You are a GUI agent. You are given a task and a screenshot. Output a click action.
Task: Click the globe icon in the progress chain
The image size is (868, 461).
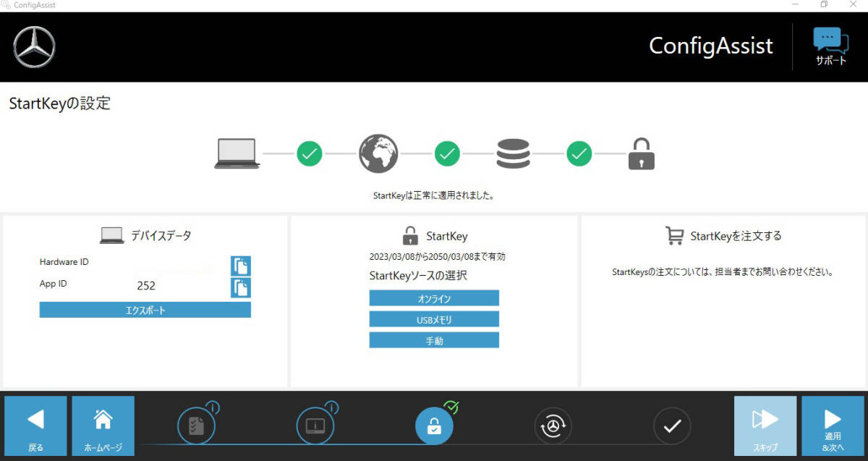(x=378, y=153)
